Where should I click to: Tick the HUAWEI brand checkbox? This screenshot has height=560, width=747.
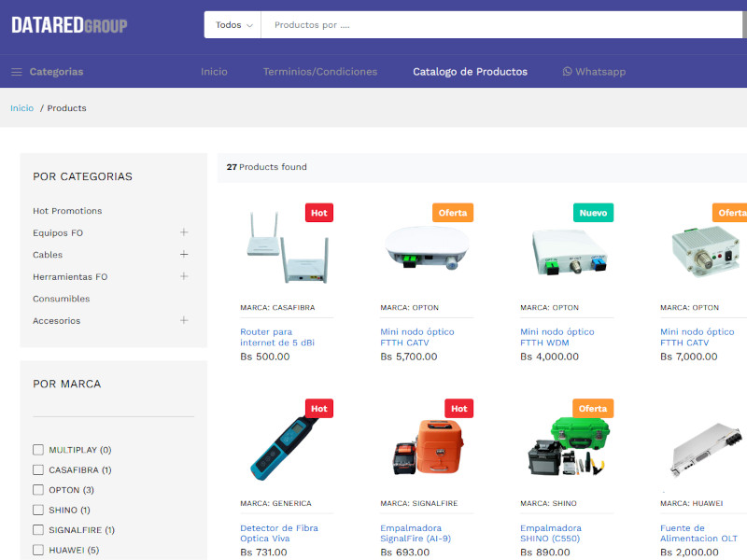click(x=38, y=550)
